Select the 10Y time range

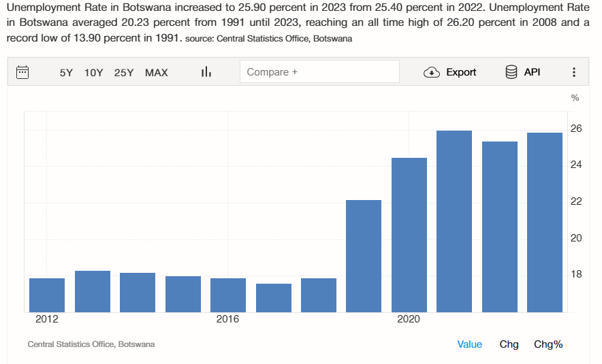94,73
